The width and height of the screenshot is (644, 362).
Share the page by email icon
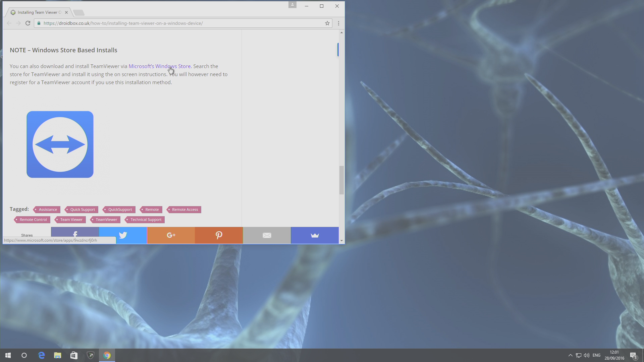point(267,235)
